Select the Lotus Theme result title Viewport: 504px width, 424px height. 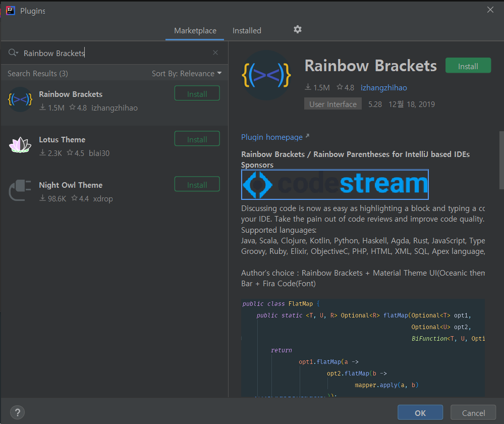[62, 140]
